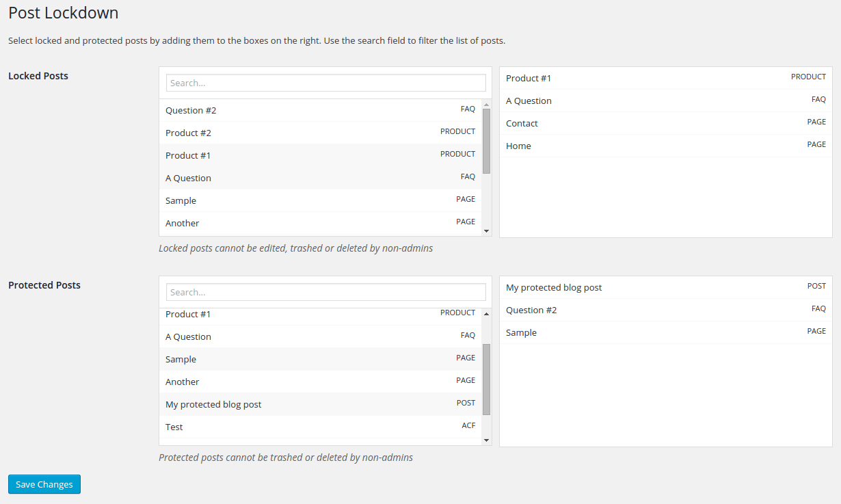The width and height of the screenshot is (841, 504).
Task: Focus the Protected Posts search field
Action: 326,292
